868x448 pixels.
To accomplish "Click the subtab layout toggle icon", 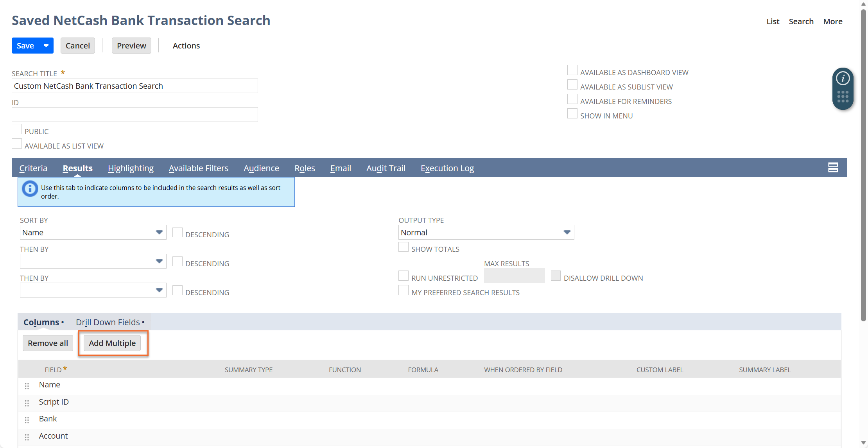I will click(833, 168).
